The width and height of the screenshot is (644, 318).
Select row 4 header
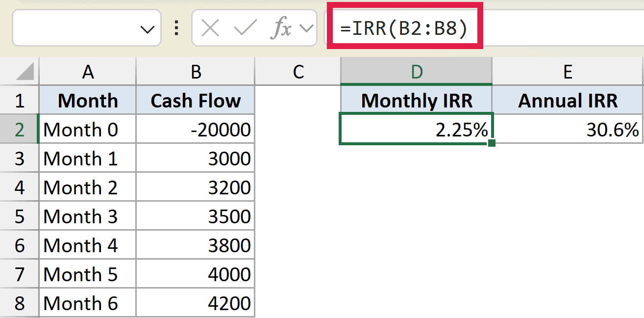point(19,187)
